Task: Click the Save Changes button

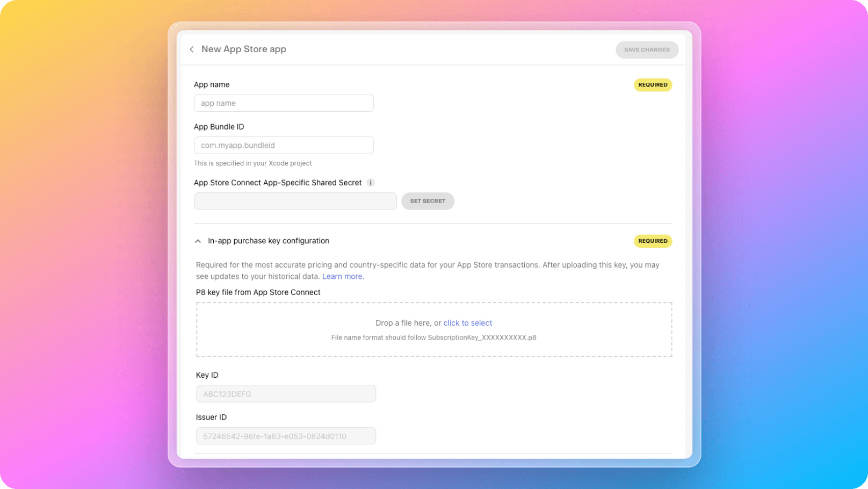Action: pos(647,49)
